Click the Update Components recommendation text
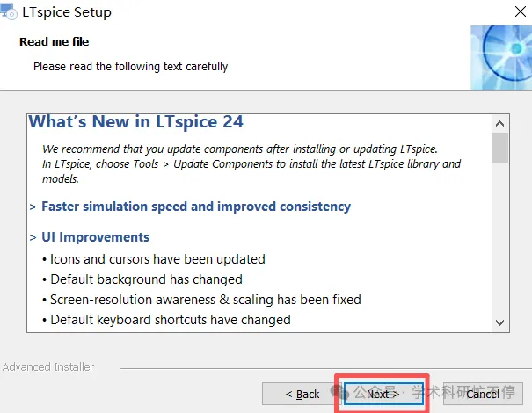The height and width of the screenshot is (413, 532). pyautogui.click(x=251, y=163)
